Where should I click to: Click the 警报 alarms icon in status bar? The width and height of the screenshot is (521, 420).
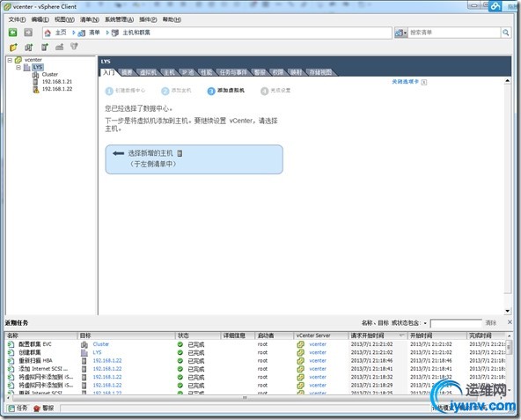coord(37,409)
